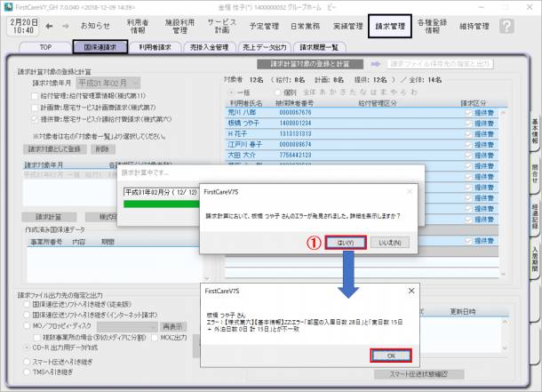The height and width of the screenshot is (392, 542).
Task: Click はい(Y) in the error prompt
Action: 348,242
